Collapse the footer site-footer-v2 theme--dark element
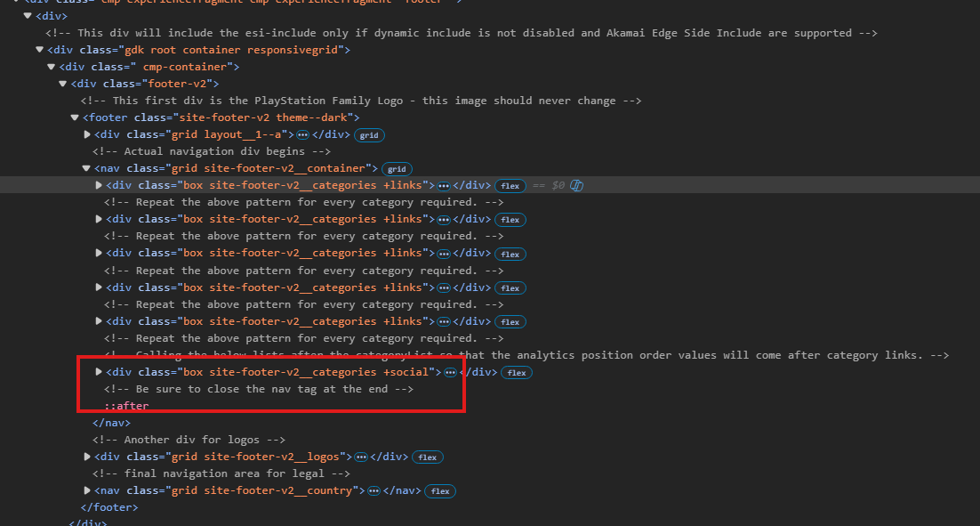This screenshot has height=526, width=980. tap(75, 117)
